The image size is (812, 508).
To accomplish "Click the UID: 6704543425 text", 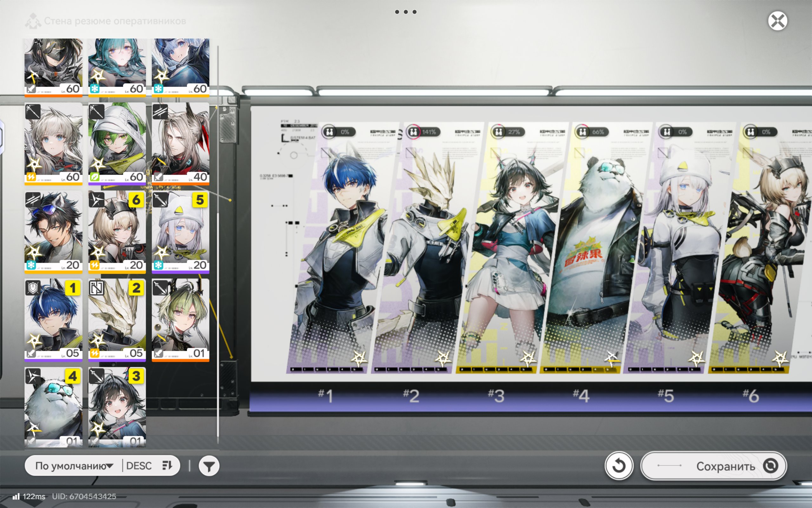I will (84, 496).
